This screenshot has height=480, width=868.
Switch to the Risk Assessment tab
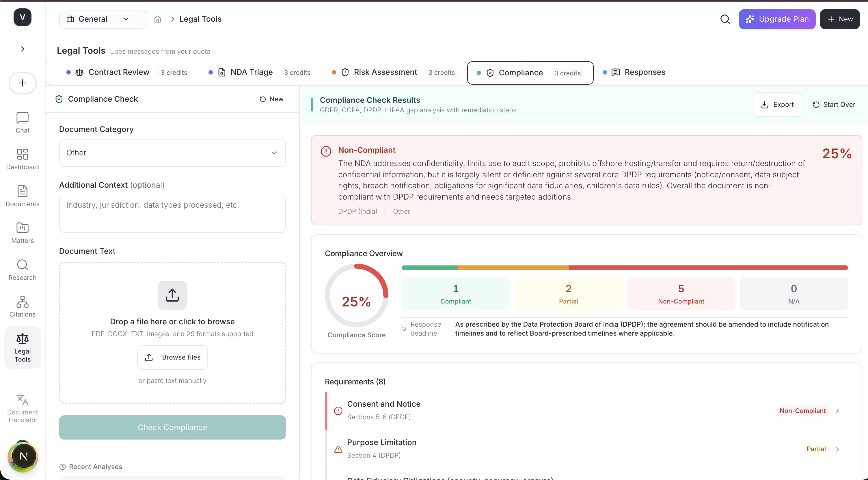pyautogui.click(x=394, y=72)
